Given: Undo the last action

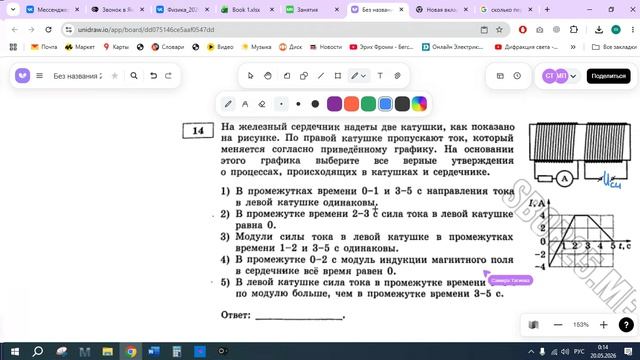Looking at the screenshot, I should click(153, 76).
